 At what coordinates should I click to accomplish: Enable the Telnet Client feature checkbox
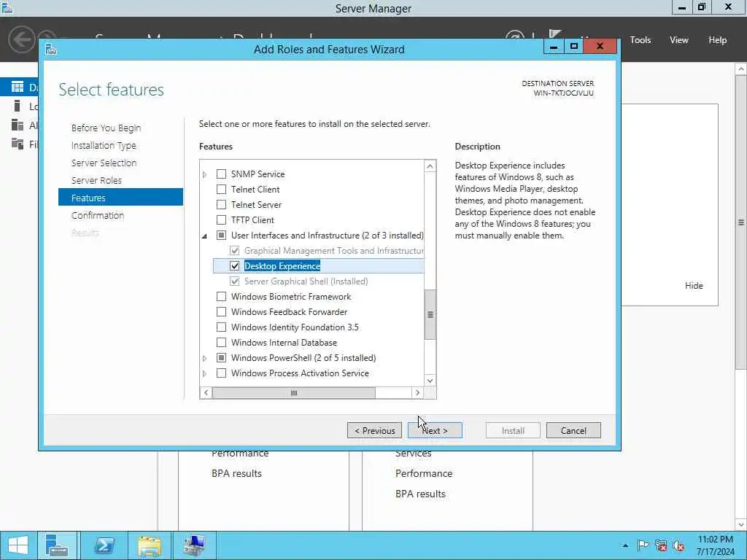[221, 189]
